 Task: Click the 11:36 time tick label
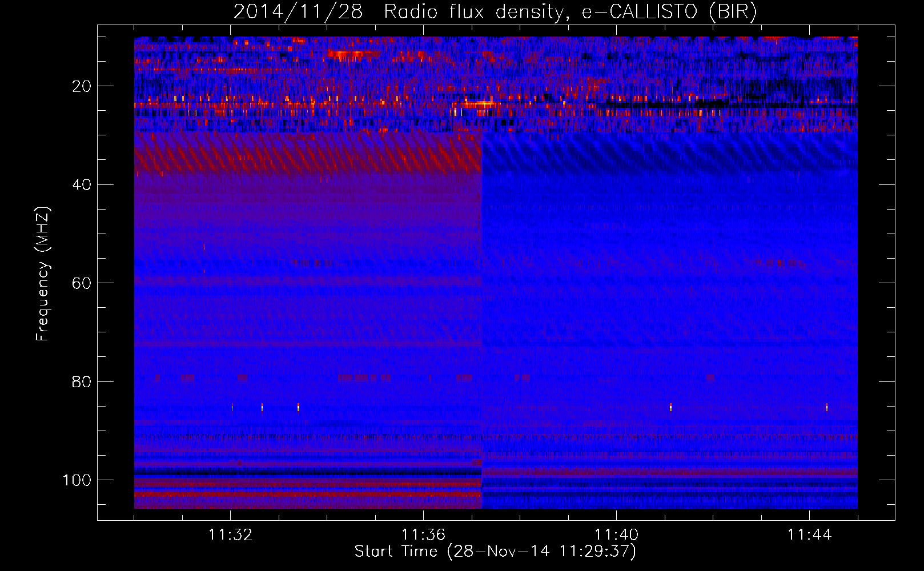pos(424,535)
